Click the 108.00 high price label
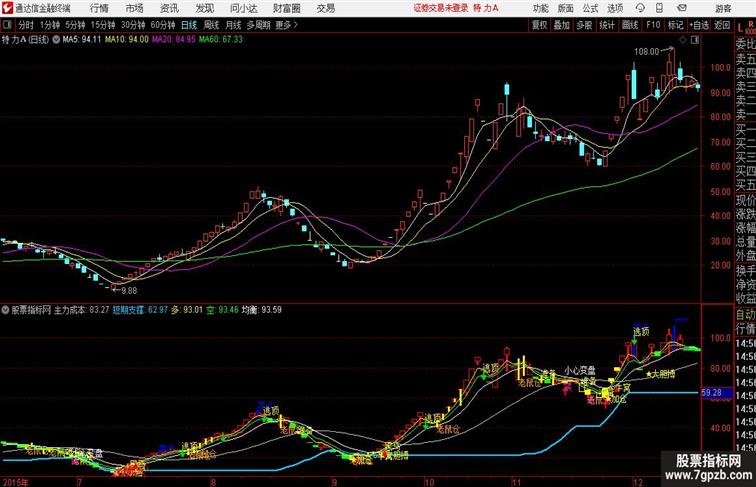The image size is (756, 487). [x=646, y=52]
